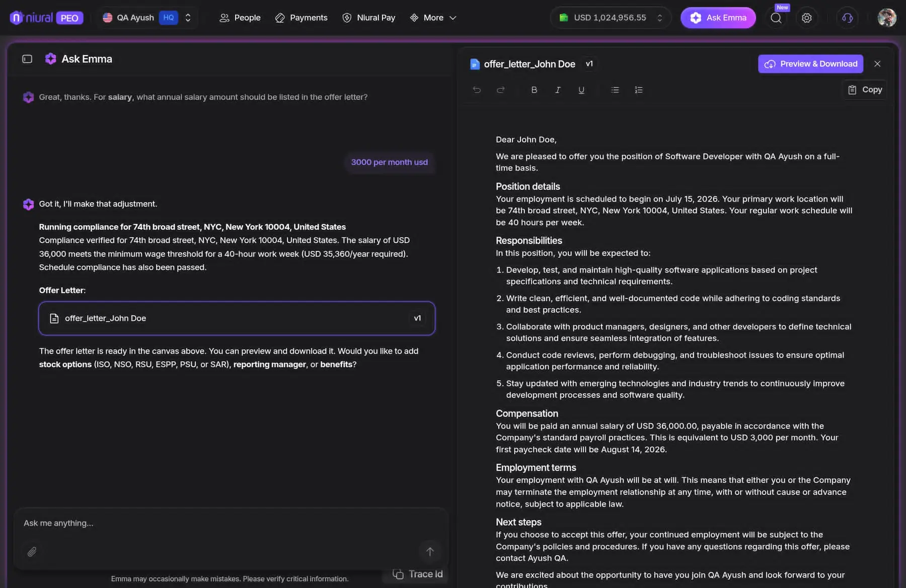Click the 'Offer Letter:' label in chat
The image size is (906, 588).
[x=62, y=290]
